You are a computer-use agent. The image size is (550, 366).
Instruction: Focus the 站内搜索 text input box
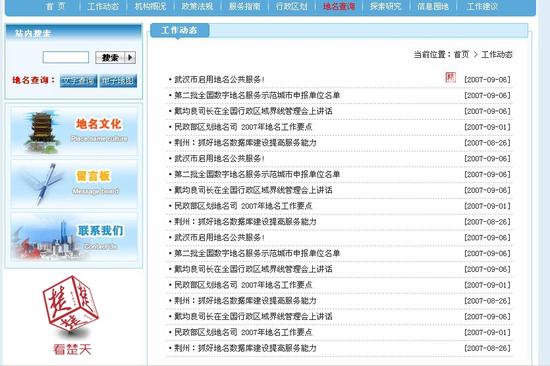[x=66, y=57]
